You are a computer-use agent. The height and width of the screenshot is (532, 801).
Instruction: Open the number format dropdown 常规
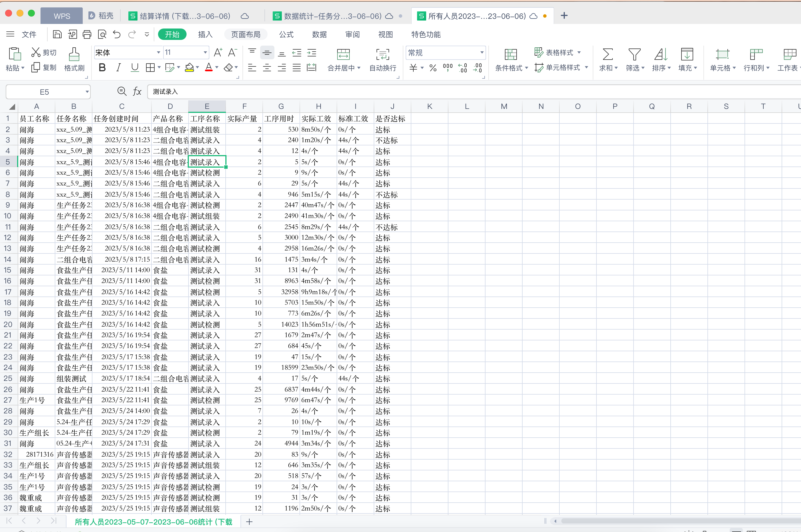coord(482,52)
